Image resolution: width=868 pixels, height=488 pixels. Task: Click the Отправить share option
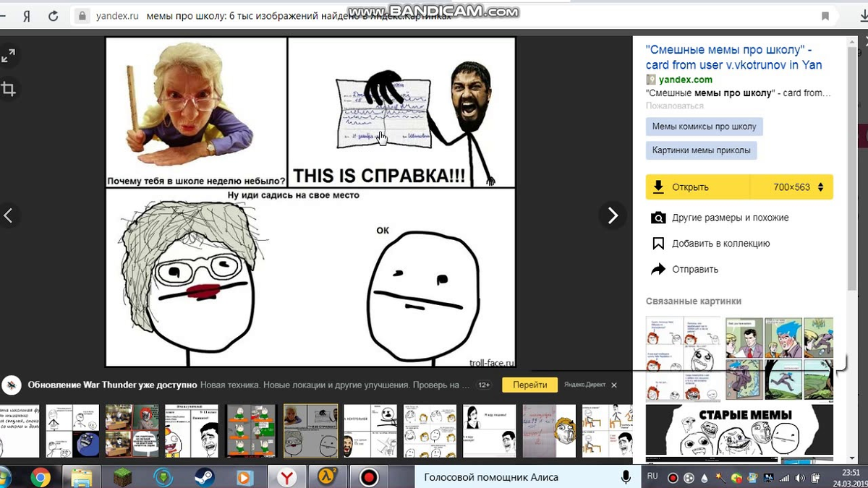(695, 269)
